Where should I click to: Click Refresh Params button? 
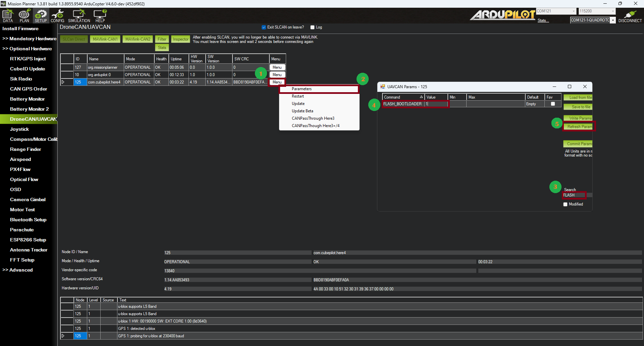point(578,127)
